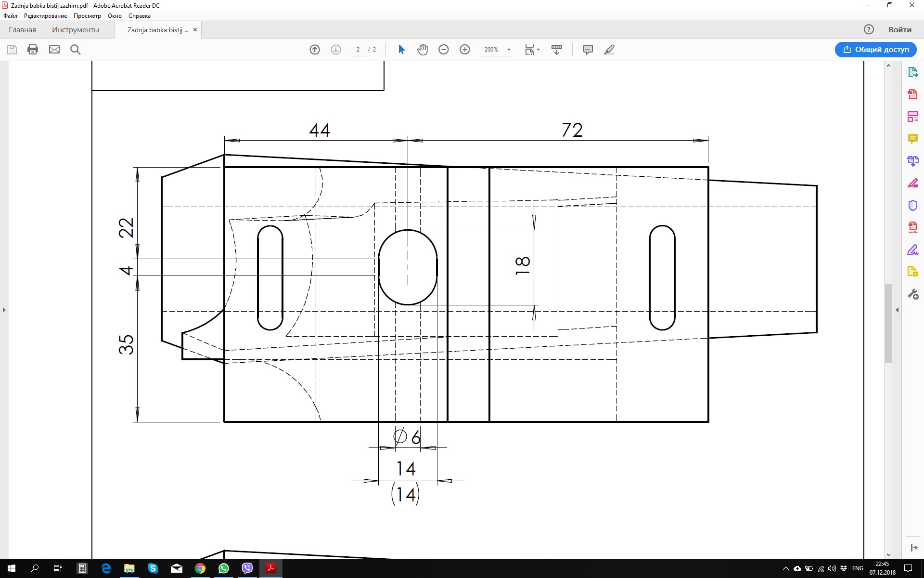924x578 pixels.
Task: Select the hand pan tool
Action: tap(423, 50)
